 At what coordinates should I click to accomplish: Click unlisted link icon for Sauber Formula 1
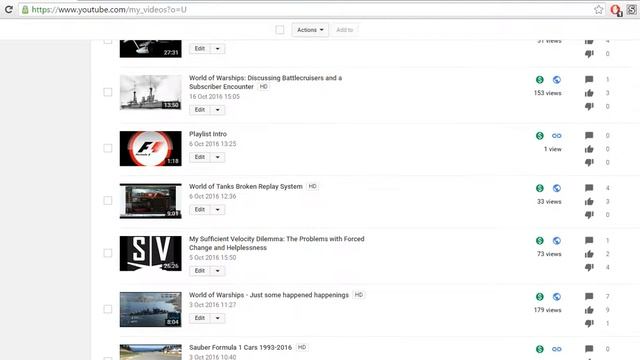point(557,349)
